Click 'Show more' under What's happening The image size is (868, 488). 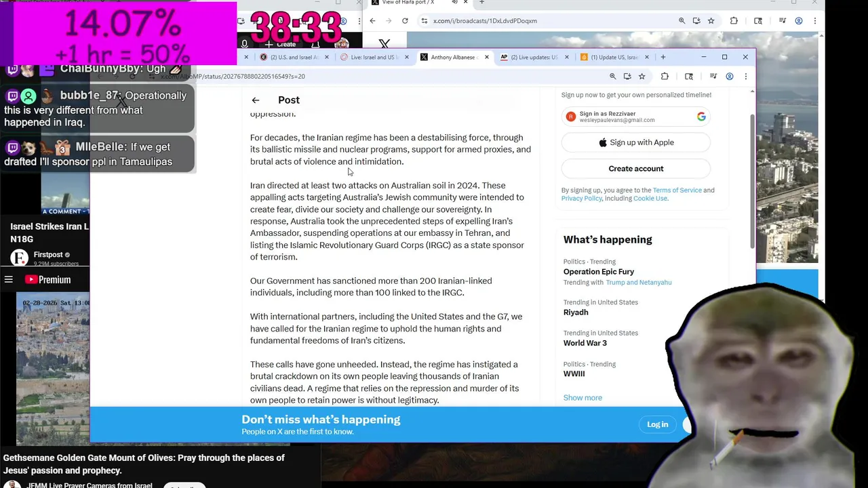(x=583, y=398)
